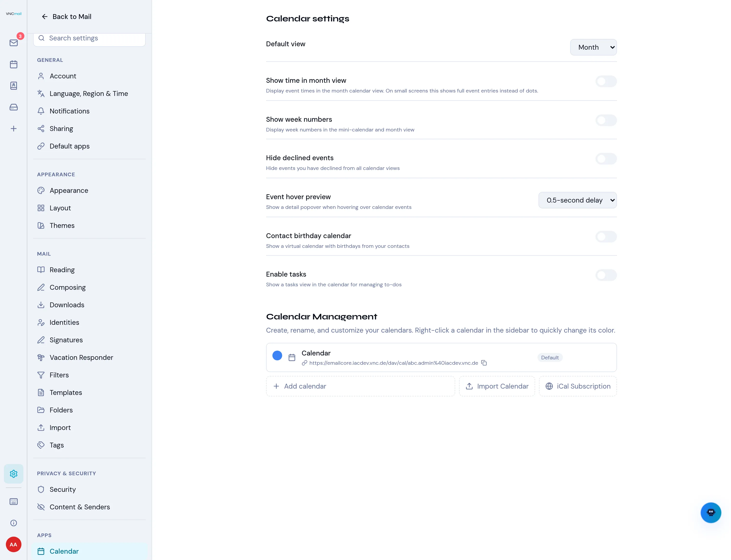Switch on Enable tasks
731x560 pixels.
click(606, 275)
